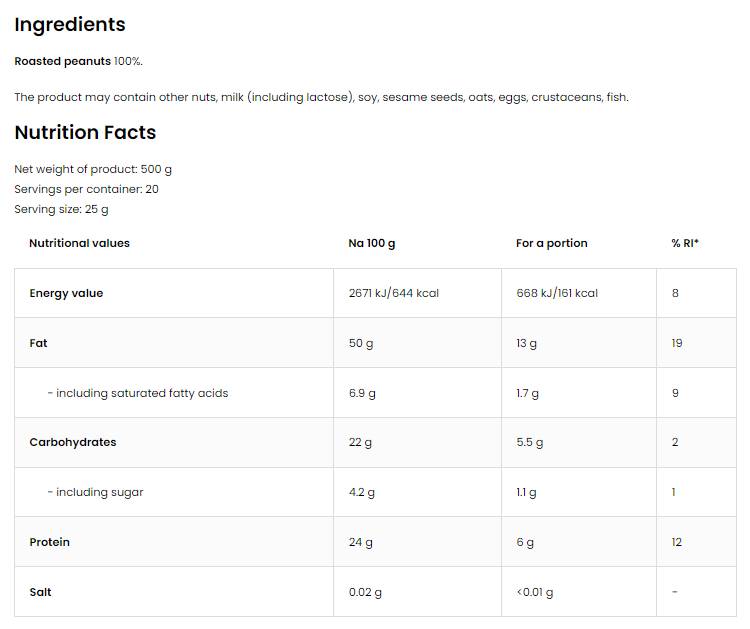The width and height of the screenshot is (750, 629).
Task: Click the Carbohydrates row label
Action: coord(72,442)
